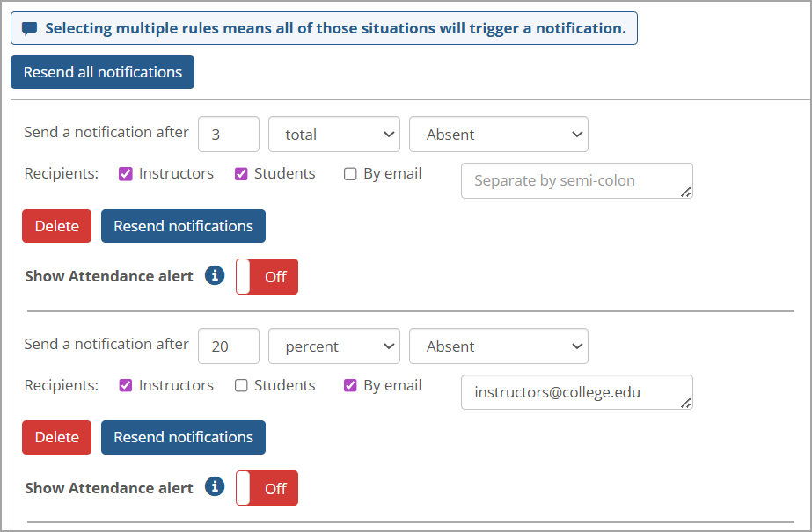Open the 'total' dropdown in first rule
Viewport: 812px width, 532px height.
333,135
